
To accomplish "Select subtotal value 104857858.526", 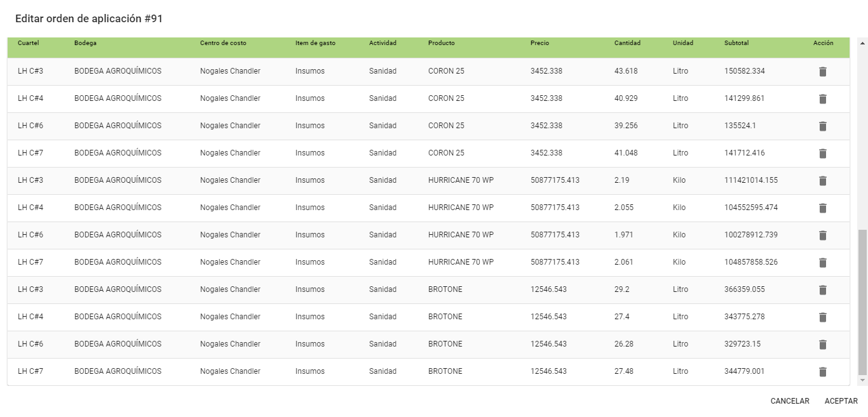I will tap(751, 262).
